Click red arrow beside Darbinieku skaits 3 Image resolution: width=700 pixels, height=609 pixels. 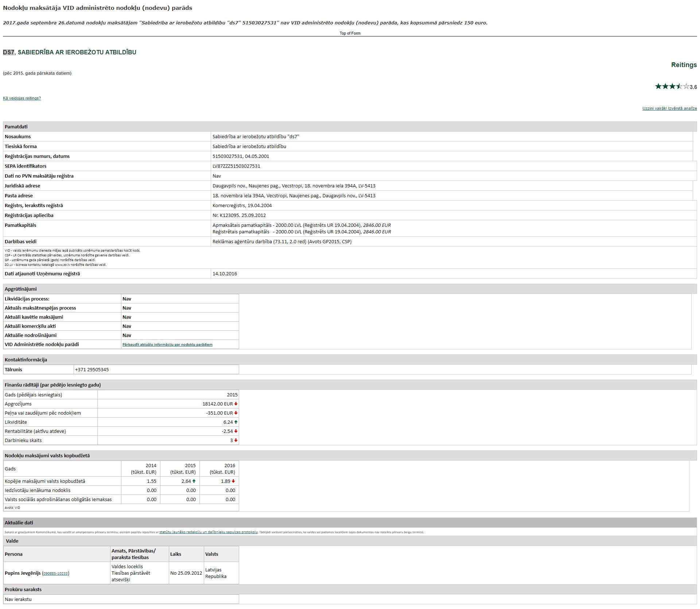(x=236, y=440)
